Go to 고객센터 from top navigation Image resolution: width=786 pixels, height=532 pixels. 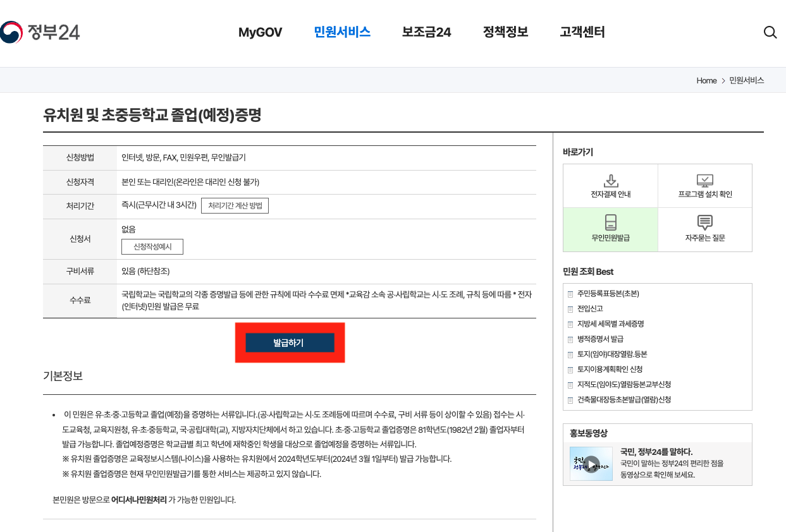click(x=582, y=32)
